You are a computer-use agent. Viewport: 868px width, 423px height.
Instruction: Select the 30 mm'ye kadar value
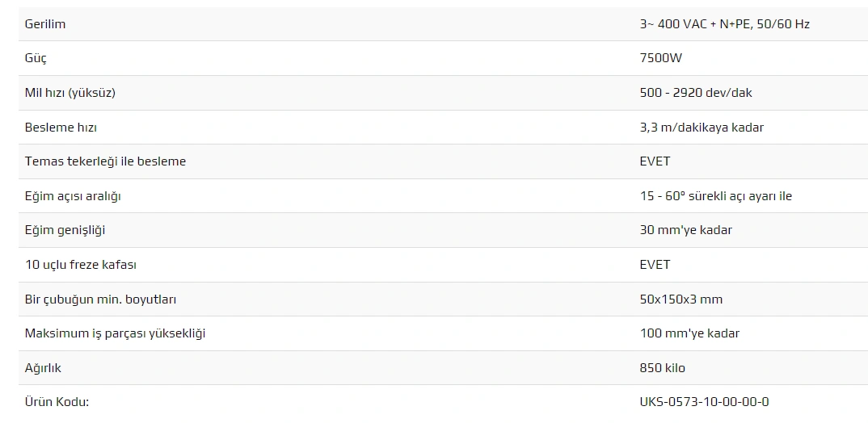pyautogui.click(x=685, y=230)
